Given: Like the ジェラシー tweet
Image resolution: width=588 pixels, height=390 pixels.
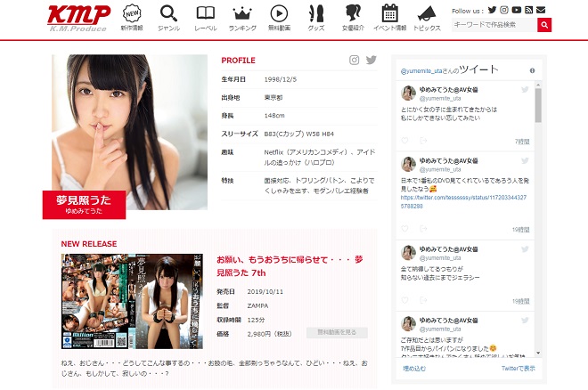Looking at the screenshot, I should click(404, 300).
